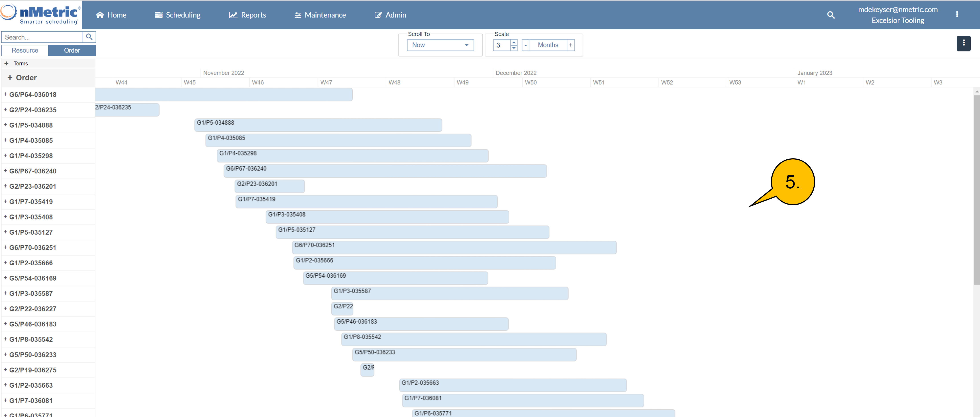Screen dimensions: 980x417
Task: Open the header kebab menu beside user email
Action: click(957, 14)
